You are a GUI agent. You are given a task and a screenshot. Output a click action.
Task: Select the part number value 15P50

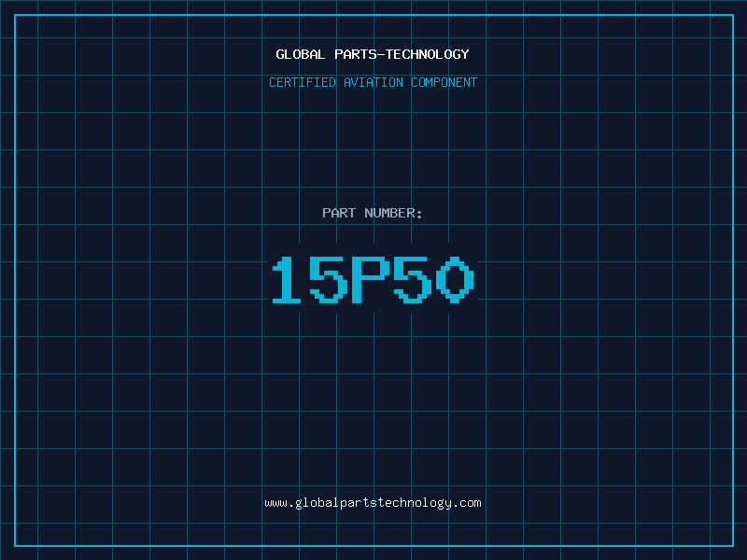(x=373, y=279)
